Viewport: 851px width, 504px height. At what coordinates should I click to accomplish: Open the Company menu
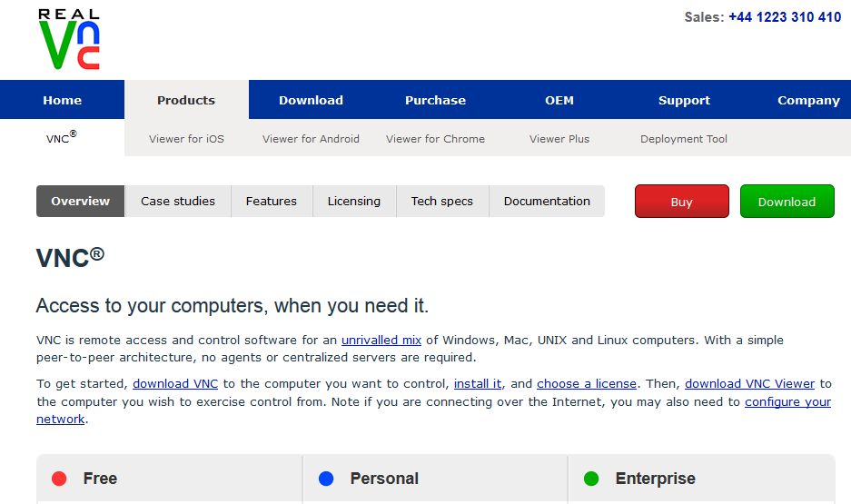(808, 100)
